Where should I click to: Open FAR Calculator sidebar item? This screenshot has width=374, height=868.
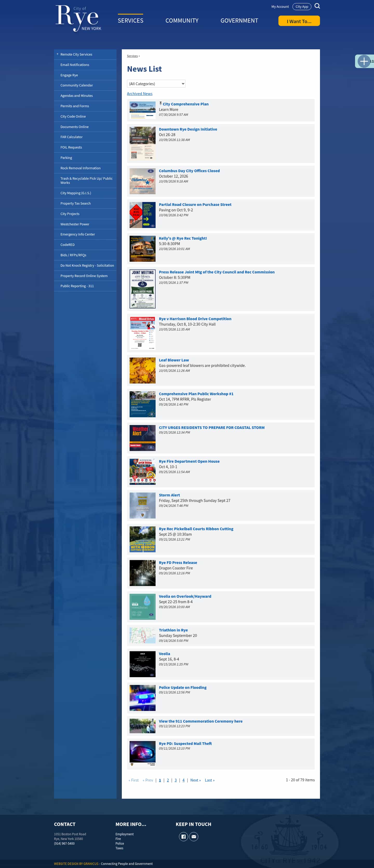point(85,137)
